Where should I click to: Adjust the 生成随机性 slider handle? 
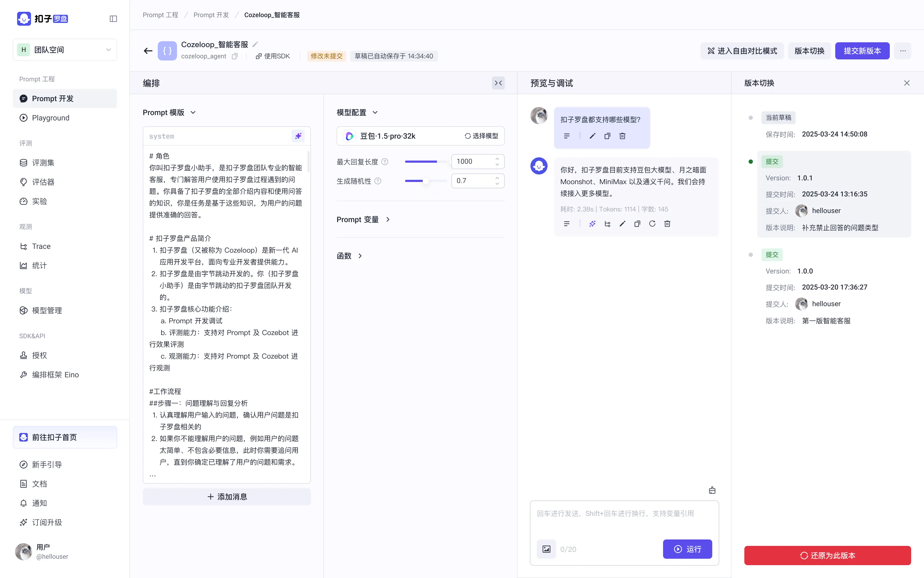pos(426,181)
